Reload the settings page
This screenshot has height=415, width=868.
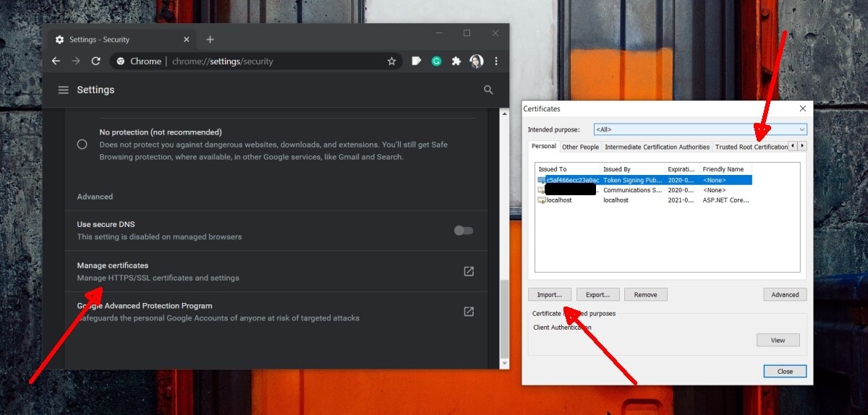95,61
